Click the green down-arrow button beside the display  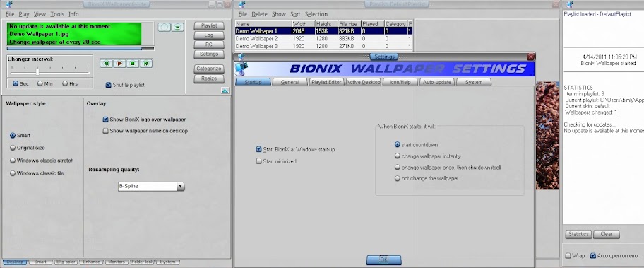pyautogui.click(x=177, y=27)
